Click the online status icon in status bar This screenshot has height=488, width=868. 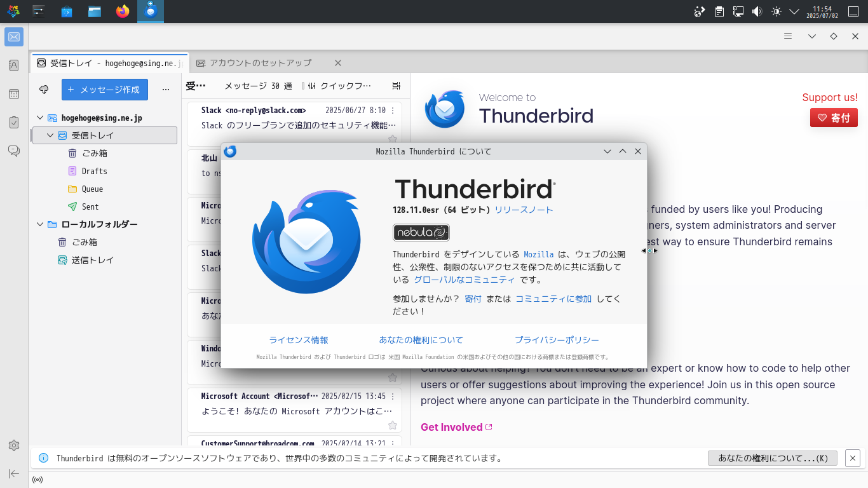pyautogui.click(x=37, y=480)
